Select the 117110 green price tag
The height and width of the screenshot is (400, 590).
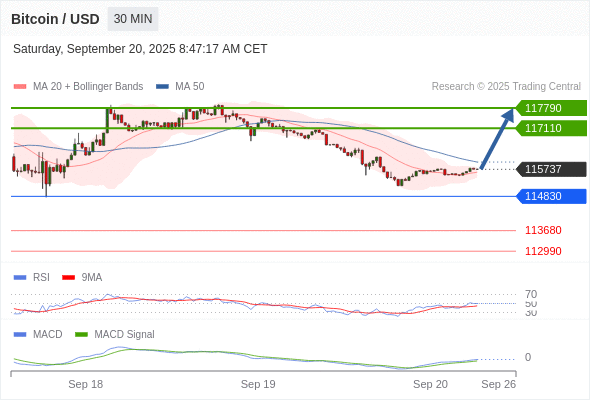pos(551,128)
